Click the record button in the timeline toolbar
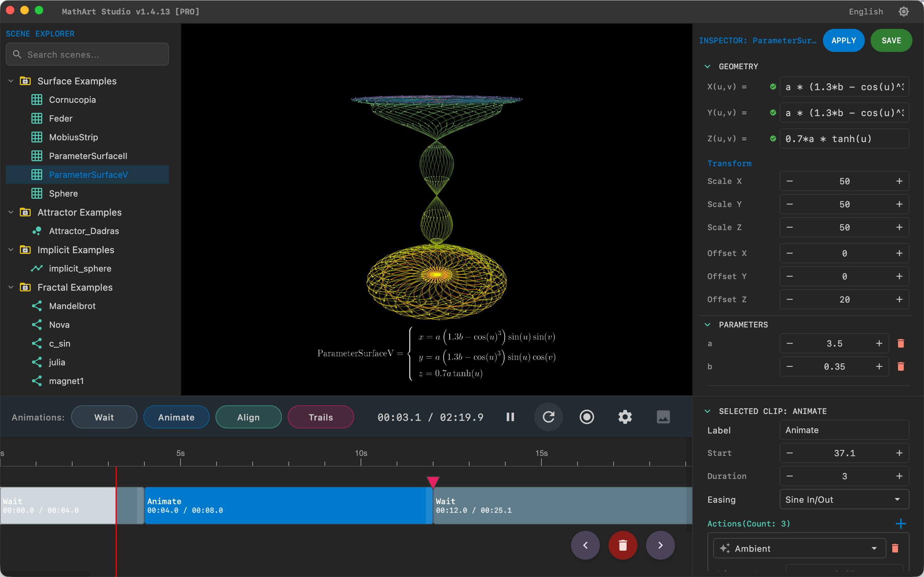924x577 pixels. point(587,417)
